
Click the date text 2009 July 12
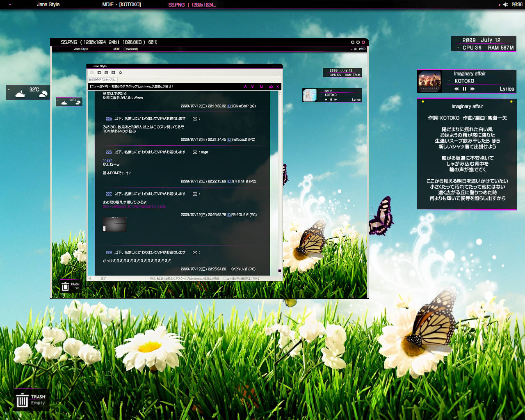tap(481, 40)
